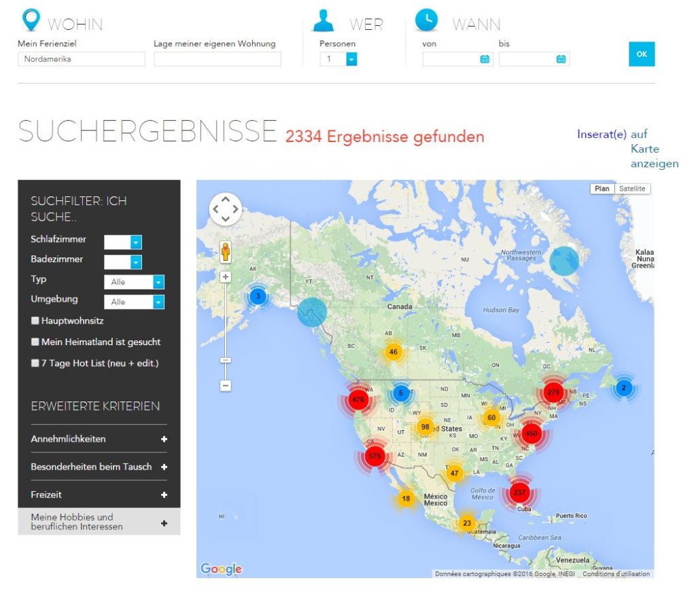Click the 'bis' date field
The width and height of the screenshot is (700, 602).
point(534,59)
